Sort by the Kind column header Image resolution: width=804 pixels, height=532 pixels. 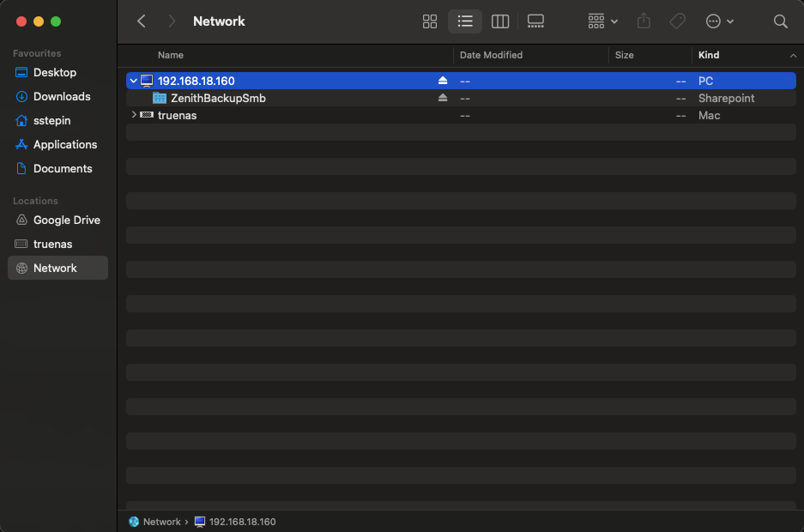click(709, 55)
